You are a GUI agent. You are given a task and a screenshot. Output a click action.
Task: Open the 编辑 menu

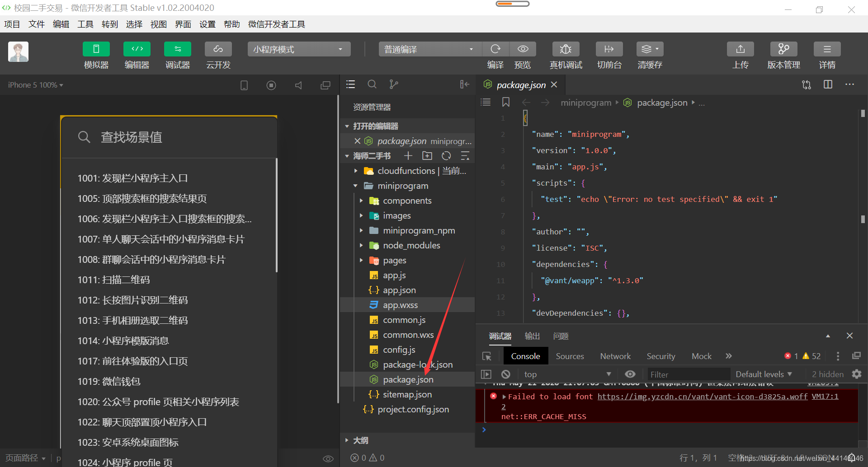click(x=61, y=24)
